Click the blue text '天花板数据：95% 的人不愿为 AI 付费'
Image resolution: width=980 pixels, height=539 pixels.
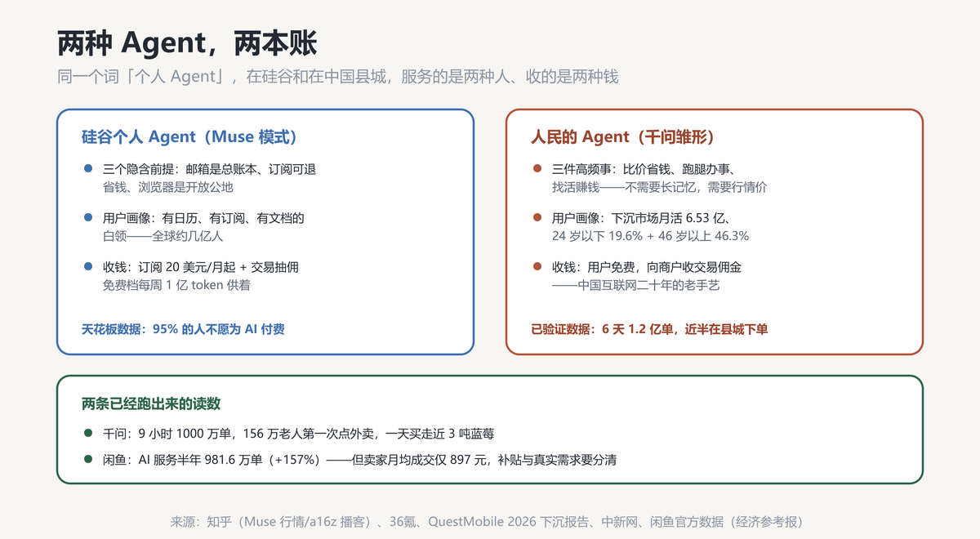pos(183,330)
